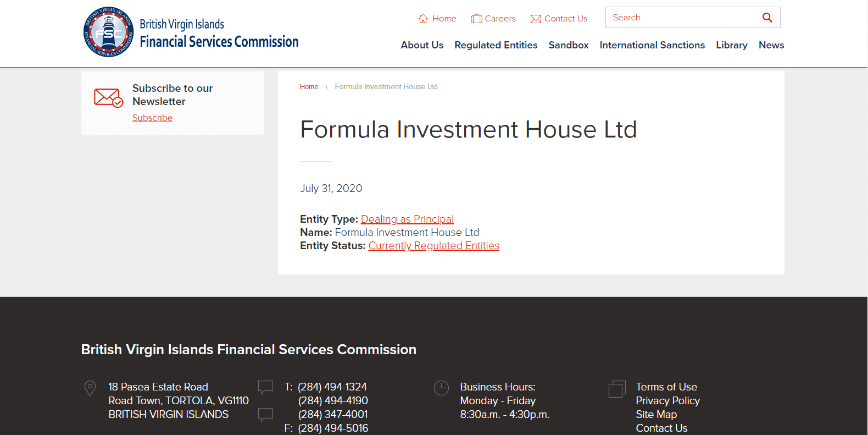The height and width of the screenshot is (435, 868).
Task: Open Currently Regulated Entities link
Action: click(x=433, y=246)
